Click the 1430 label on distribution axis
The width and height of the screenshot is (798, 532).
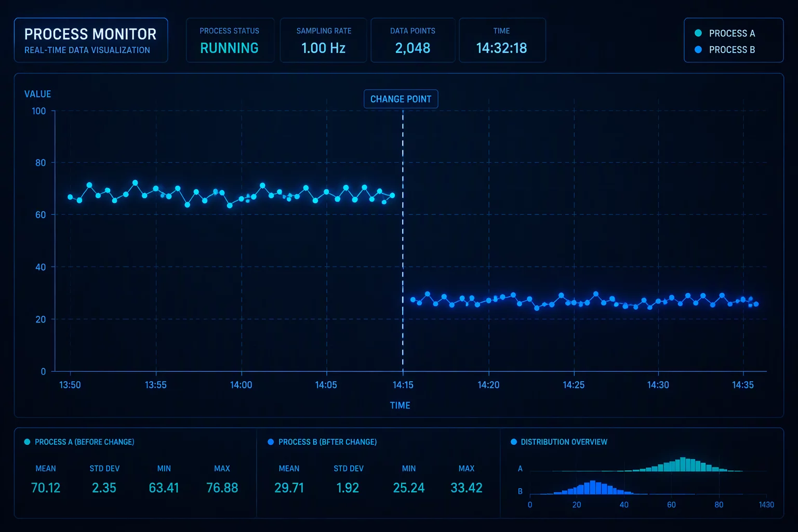pyautogui.click(x=766, y=505)
